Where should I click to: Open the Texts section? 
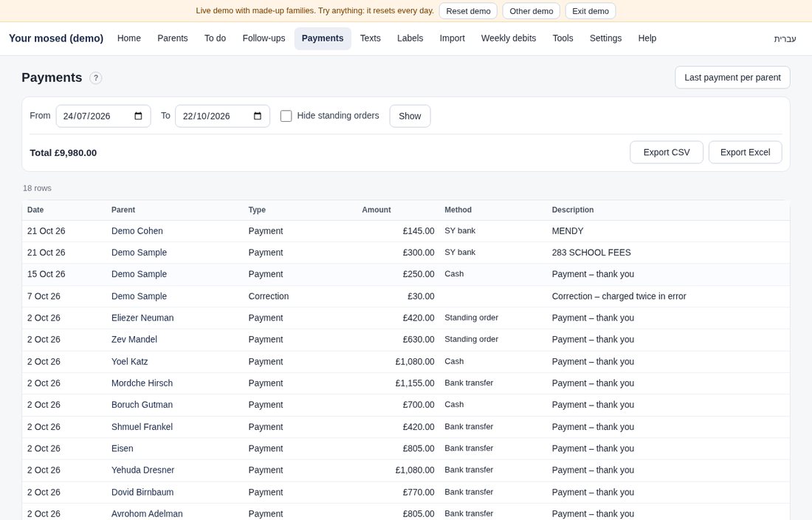tap(371, 38)
